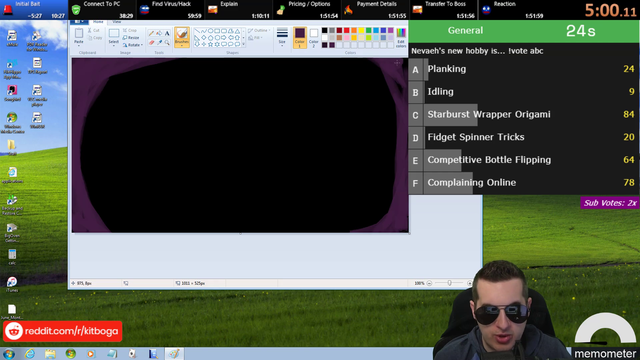
Task: Select the Text tool in Paint
Action: (x=167, y=33)
